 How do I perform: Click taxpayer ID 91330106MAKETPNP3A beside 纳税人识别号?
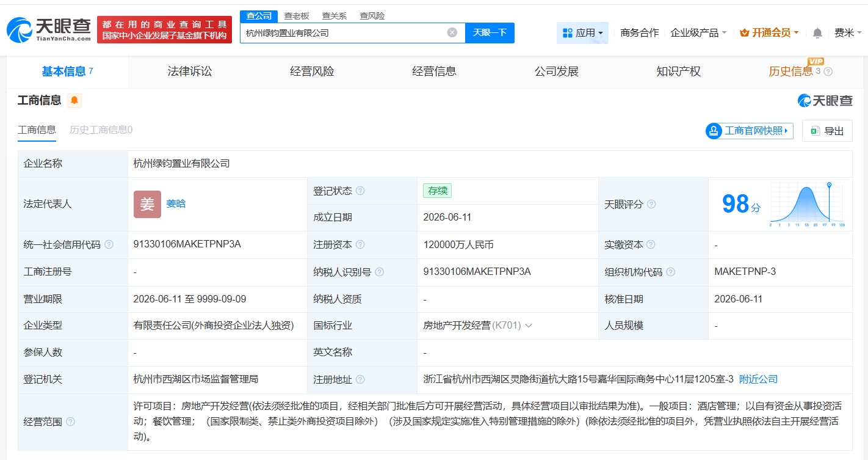click(477, 271)
